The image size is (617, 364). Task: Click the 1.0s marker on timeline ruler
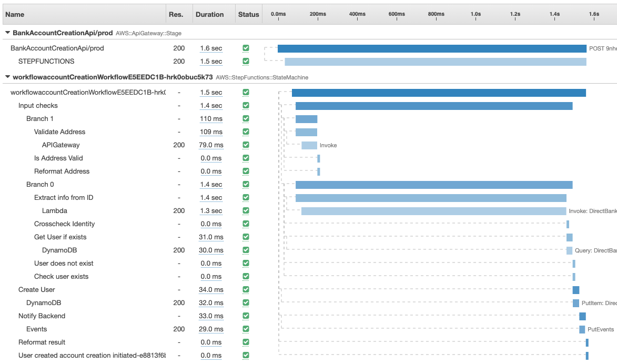pyautogui.click(x=476, y=14)
